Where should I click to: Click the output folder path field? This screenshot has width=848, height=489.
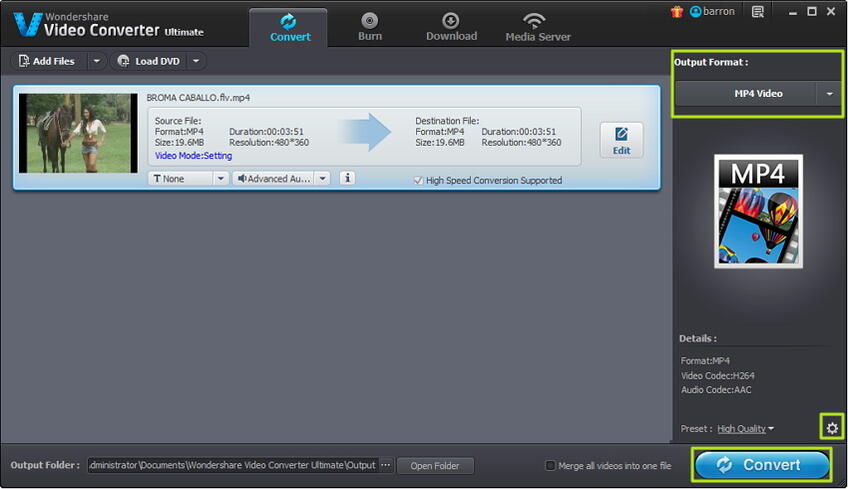[233, 465]
